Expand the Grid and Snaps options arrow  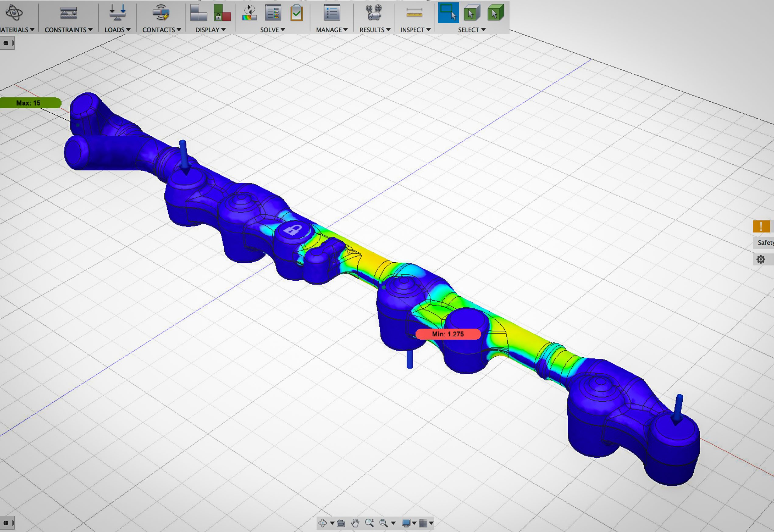(x=431, y=523)
